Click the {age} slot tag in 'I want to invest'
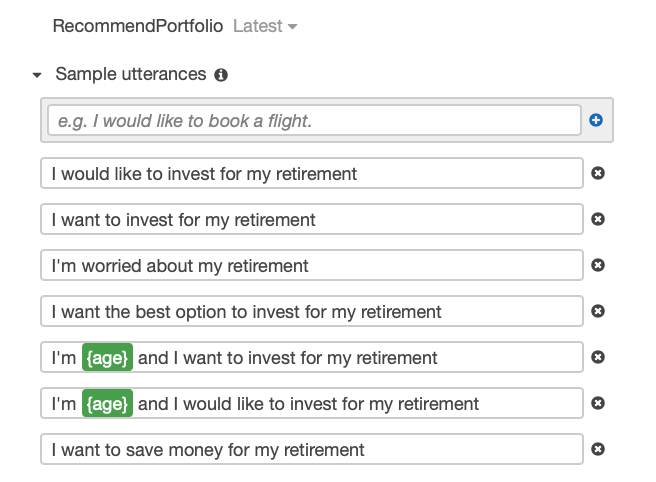The width and height of the screenshot is (656, 482). coord(107,358)
